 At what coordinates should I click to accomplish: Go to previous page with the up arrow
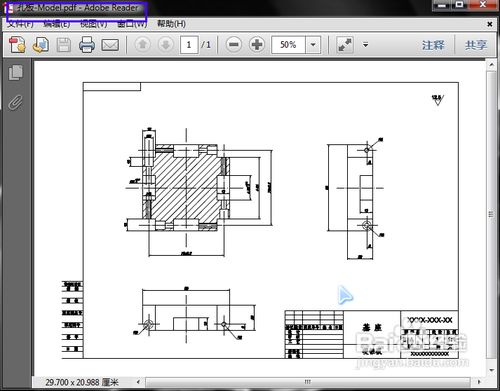click(143, 44)
